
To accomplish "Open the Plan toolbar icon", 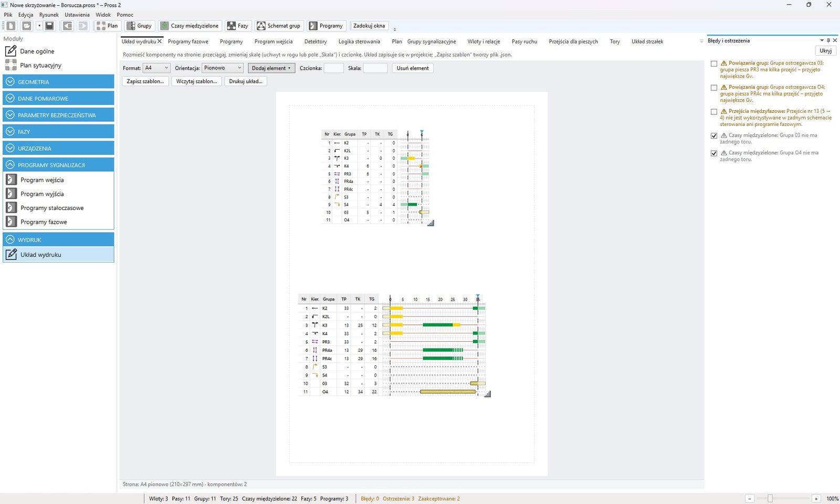I will 107,26.
